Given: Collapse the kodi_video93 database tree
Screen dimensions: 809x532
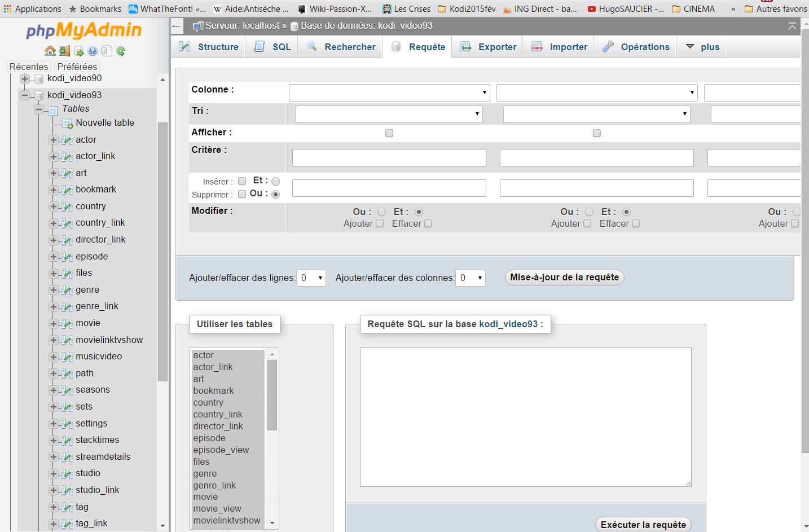Looking at the screenshot, I should (25, 95).
